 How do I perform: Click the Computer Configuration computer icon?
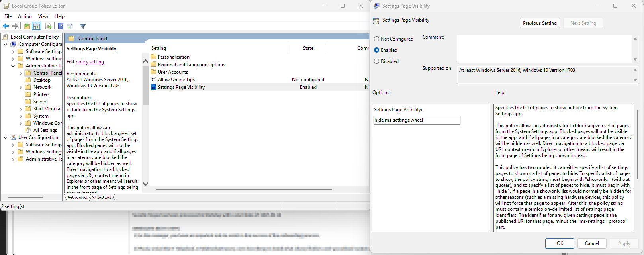(13, 44)
